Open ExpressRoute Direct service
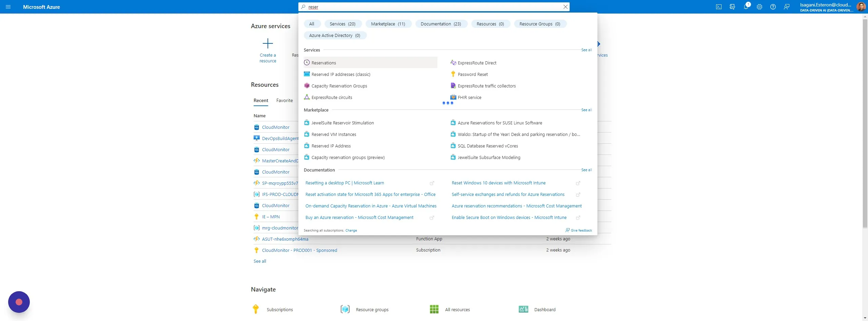This screenshot has width=868, height=321. pos(473,63)
